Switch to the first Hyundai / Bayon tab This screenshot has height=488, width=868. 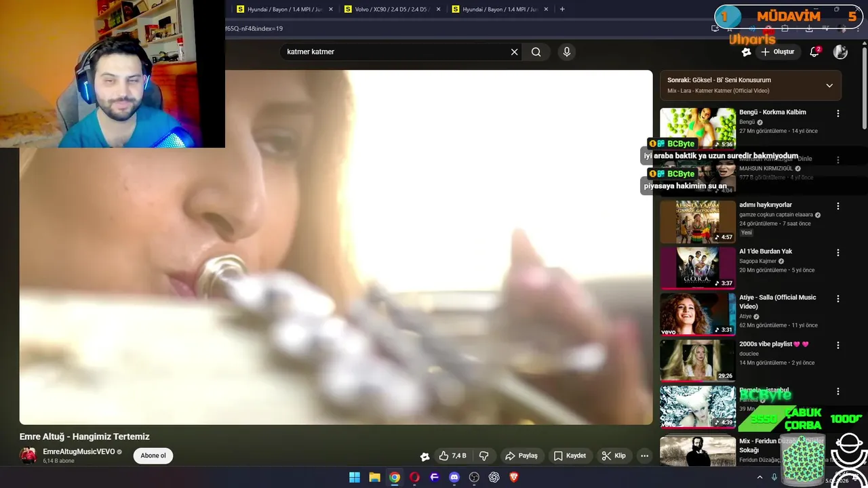[x=281, y=9]
